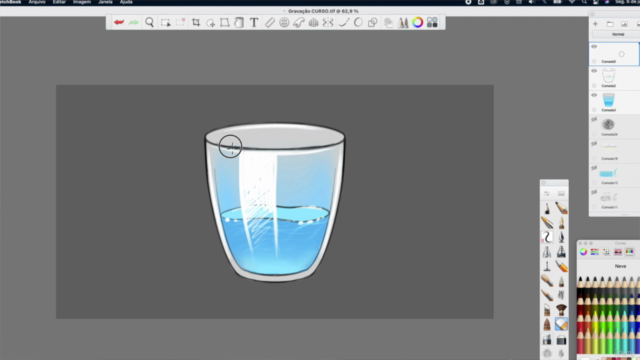Toggle the Layer Editor toolbar icon
640x360 pixels.
click(x=389, y=22)
